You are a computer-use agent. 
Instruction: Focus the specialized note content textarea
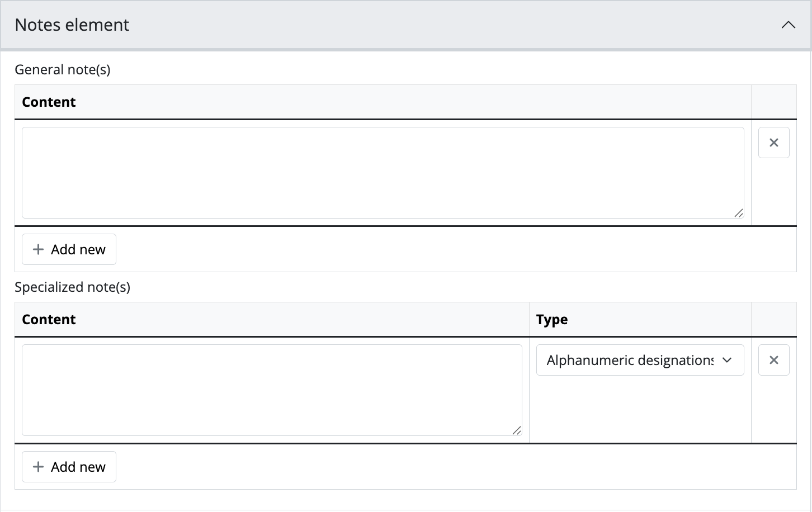(x=272, y=390)
